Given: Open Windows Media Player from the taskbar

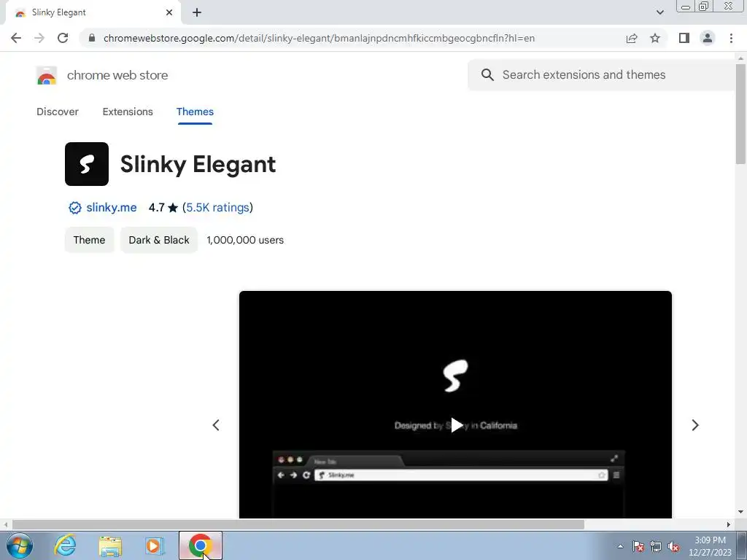Looking at the screenshot, I should [155, 545].
